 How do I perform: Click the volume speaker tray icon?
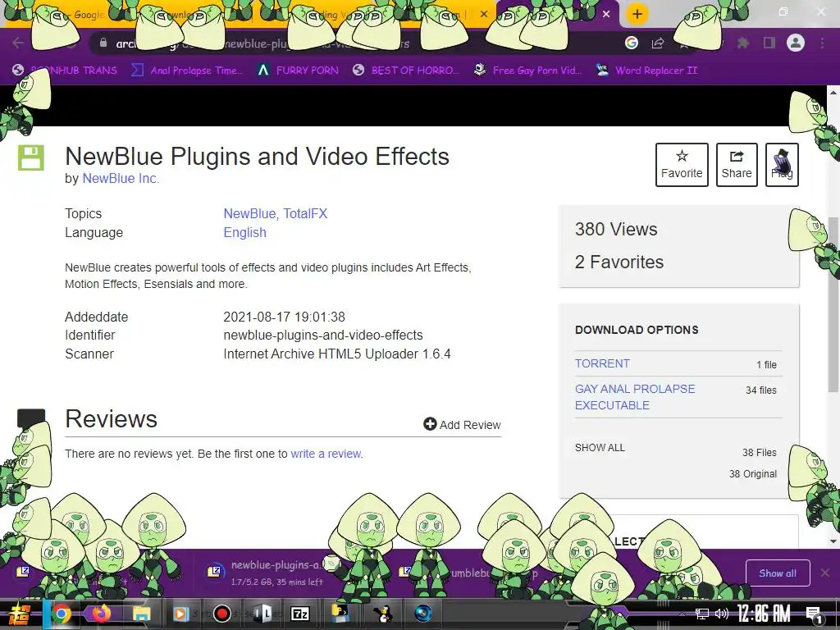pos(722,614)
